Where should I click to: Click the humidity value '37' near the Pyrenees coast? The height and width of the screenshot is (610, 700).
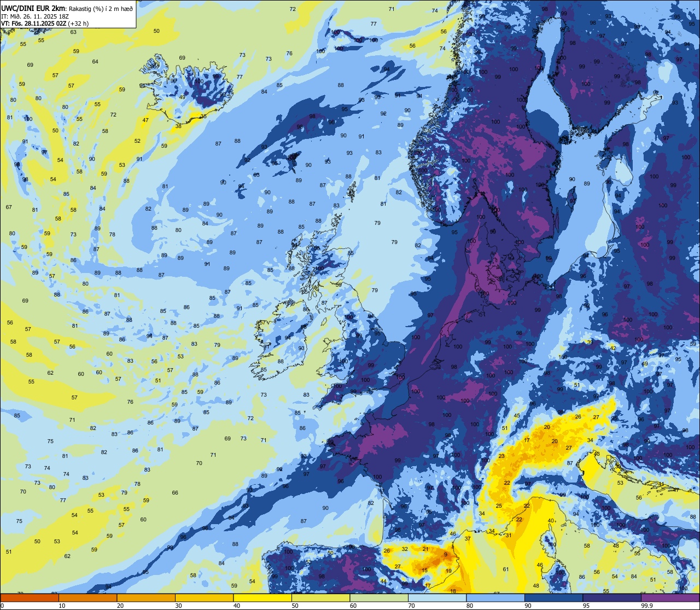[x=468, y=539]
